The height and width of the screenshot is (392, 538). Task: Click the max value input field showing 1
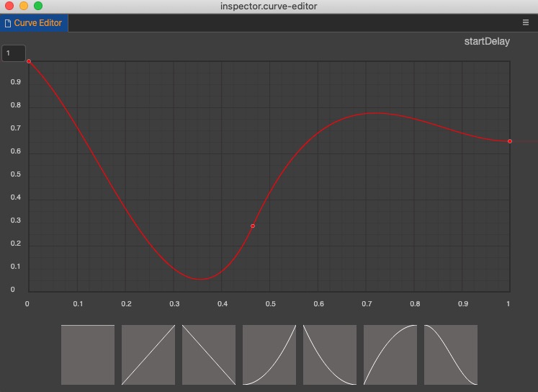(14, 53)
